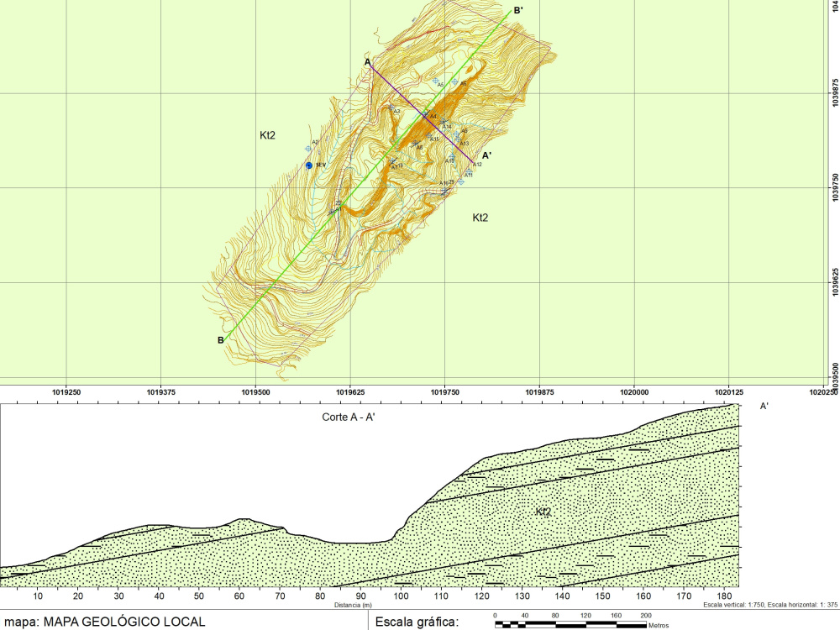Click the A14 borehole label
Viewport: 840px width, 630px height.
point(447,127)
